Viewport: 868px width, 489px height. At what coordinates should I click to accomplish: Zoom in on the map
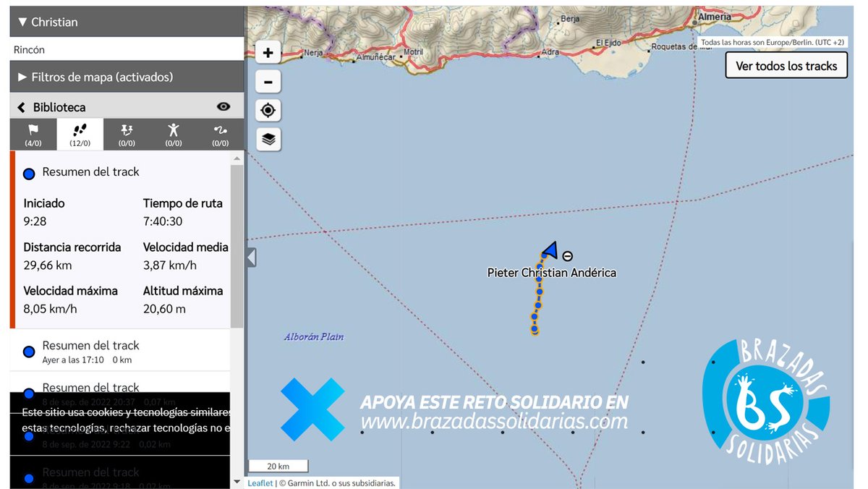point(268,52)
